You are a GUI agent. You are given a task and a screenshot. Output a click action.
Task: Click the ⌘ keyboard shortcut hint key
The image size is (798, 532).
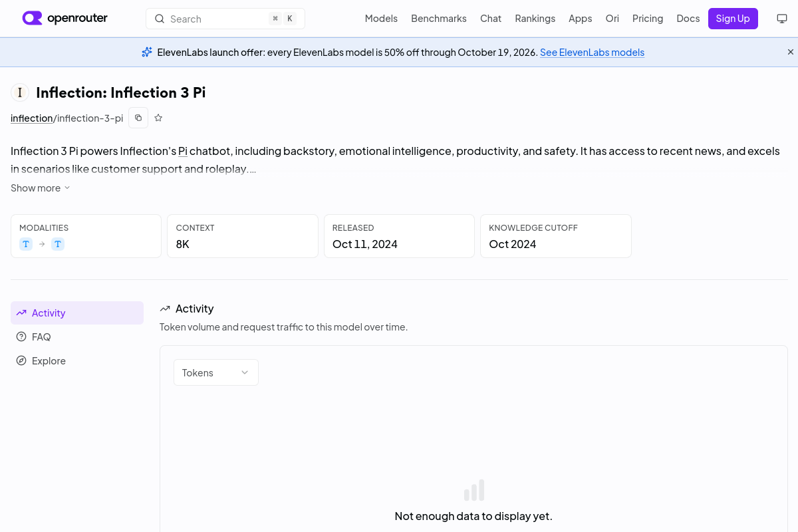pos(275,19)
